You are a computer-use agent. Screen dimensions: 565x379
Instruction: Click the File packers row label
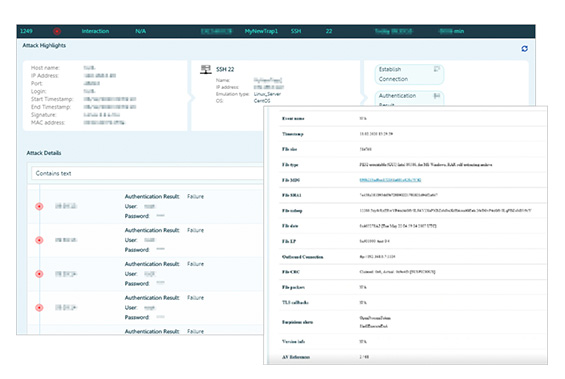click(x=293, y=287)
